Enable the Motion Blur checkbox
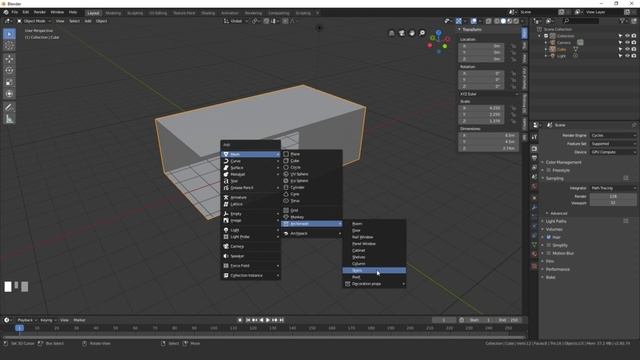Screen dimensions: 640x360 549,253
